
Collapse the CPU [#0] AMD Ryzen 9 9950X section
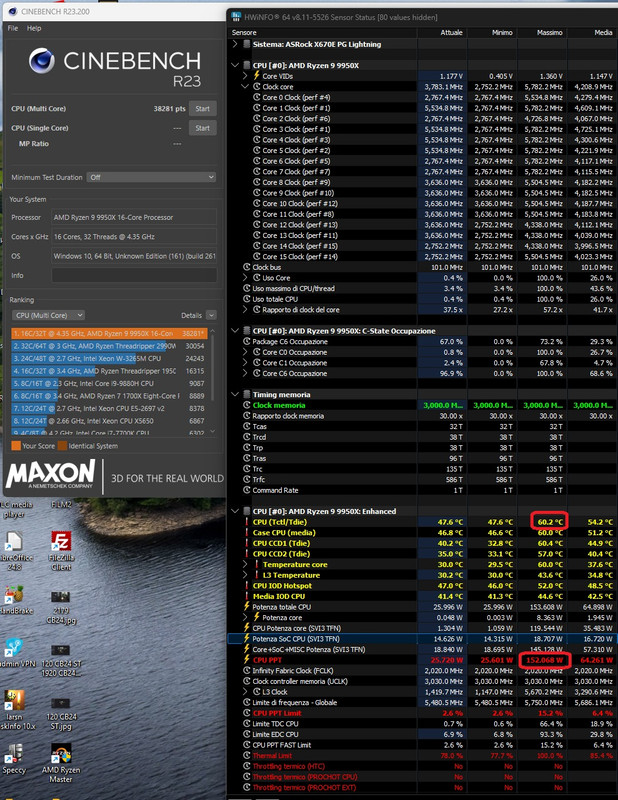click(235, 65)
